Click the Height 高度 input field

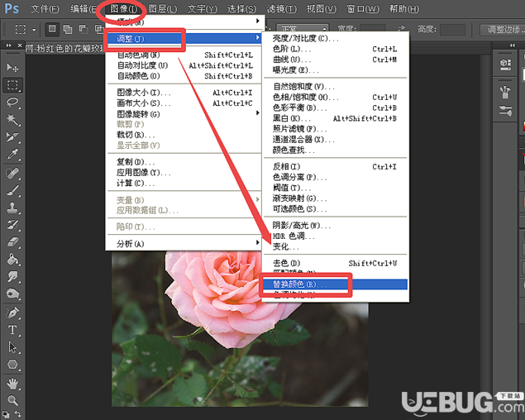click(x=452, y=30)
